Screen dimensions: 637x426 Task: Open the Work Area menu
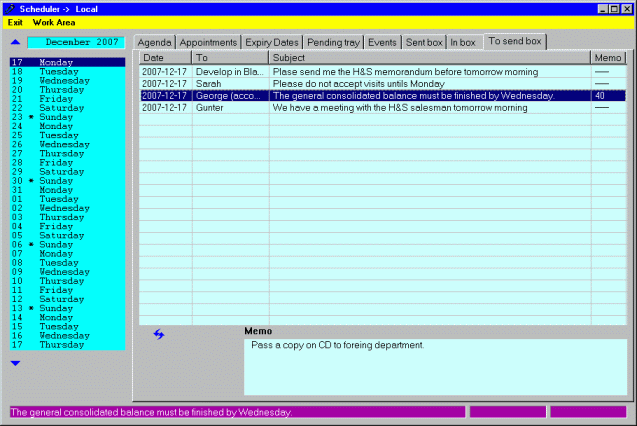tap(54, 22)
